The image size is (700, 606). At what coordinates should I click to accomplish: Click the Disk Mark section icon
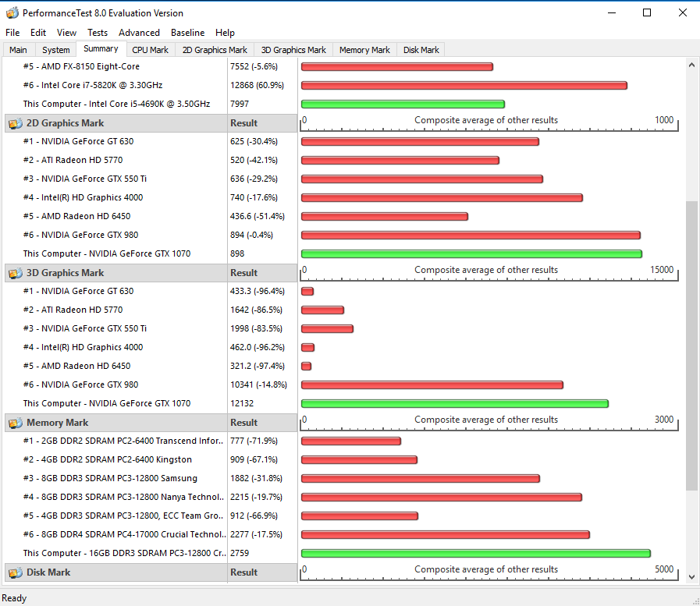click(x=16, y=572)
